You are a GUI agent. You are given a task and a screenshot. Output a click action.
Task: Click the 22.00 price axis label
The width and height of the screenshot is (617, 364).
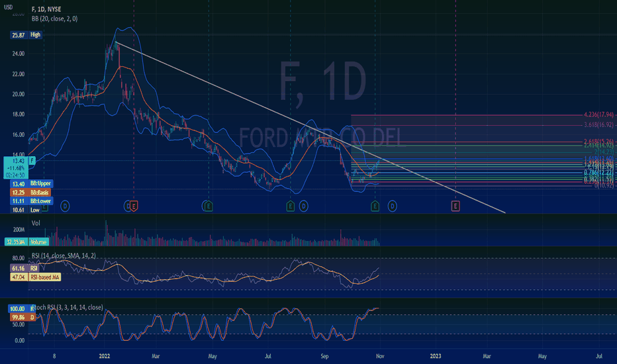coord(18,74)
